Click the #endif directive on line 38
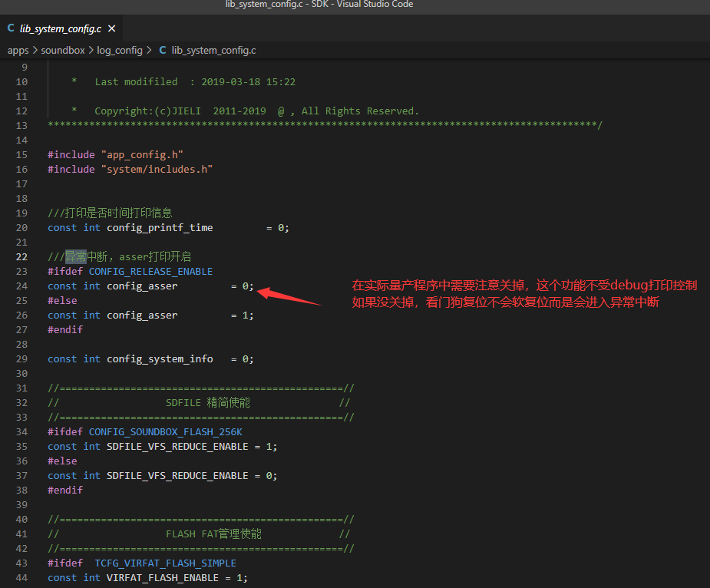 65,491
